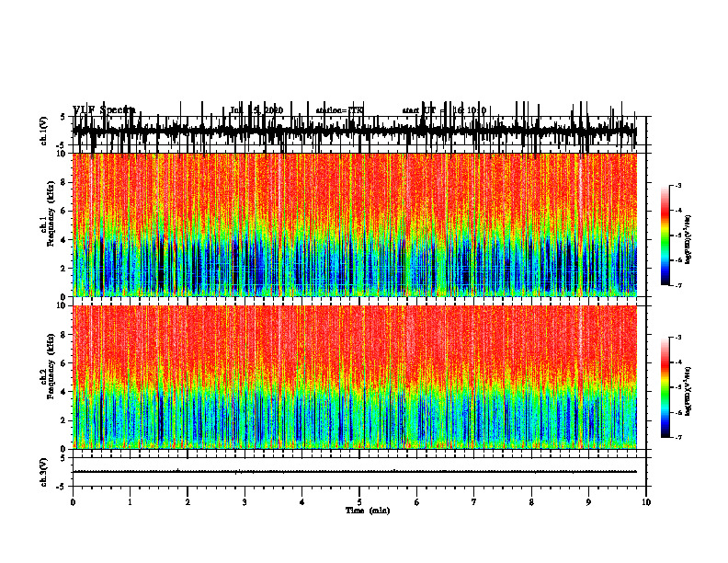This screenshot has width=728, height=563.
Task: Click the '7' time axis tick label
Action: 474,502
